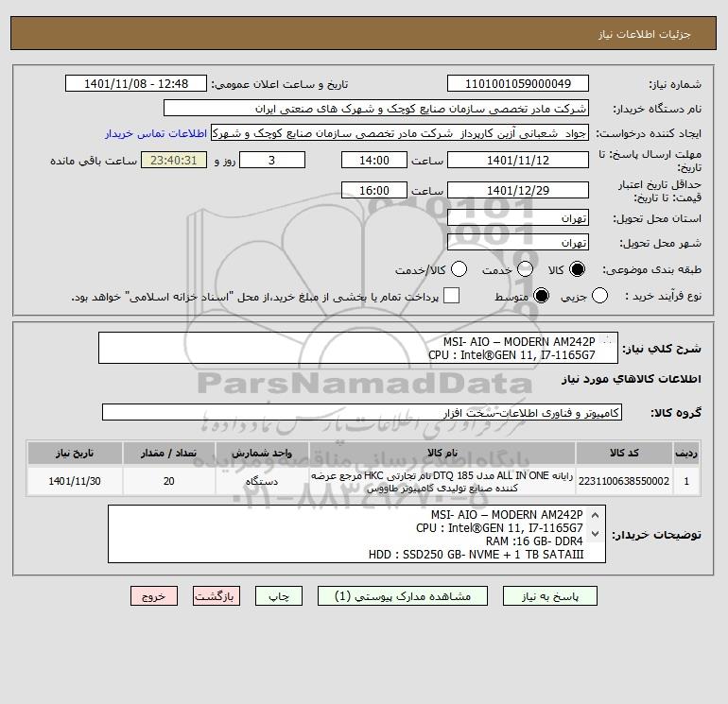Select the کالا/خدمت radio button

[x=459, y=269]
